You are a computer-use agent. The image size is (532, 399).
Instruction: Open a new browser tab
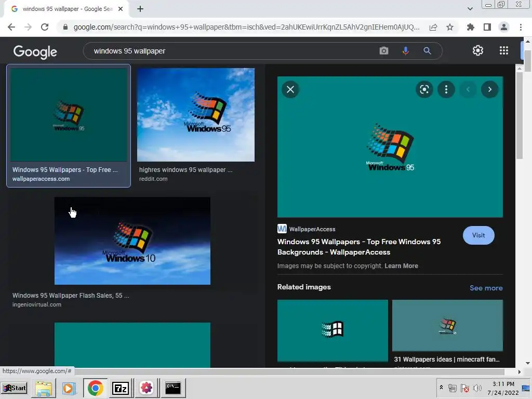pos(140,9)
